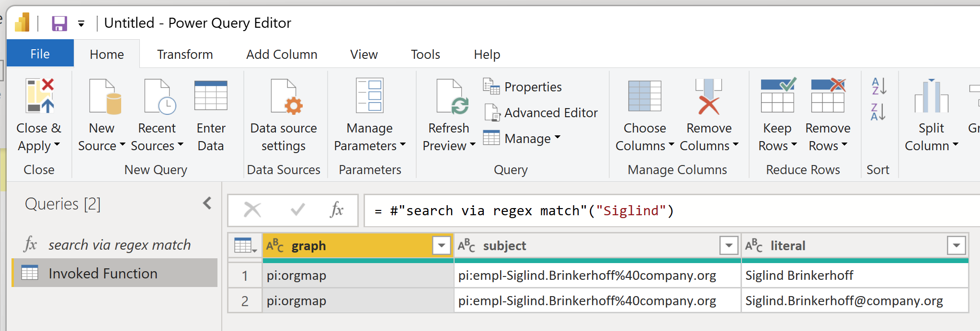Sort descending Z to A
Viewport: 980px width, 331px height.
click(x=878, y=112)
